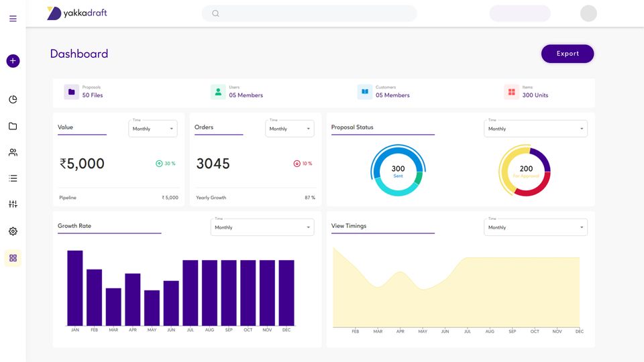Click the Proposals purple folder icon
Viewport: 644px width, 362px height.
72,92
